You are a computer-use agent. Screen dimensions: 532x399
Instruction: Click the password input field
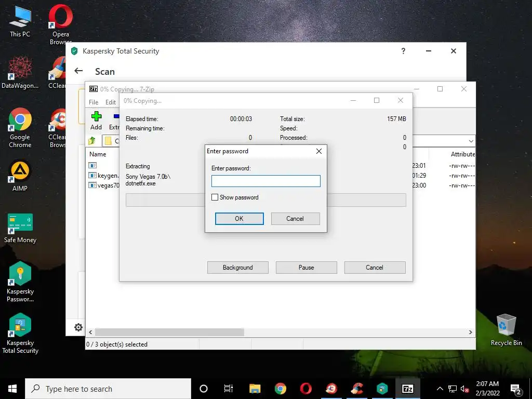(x=265, y=181)
